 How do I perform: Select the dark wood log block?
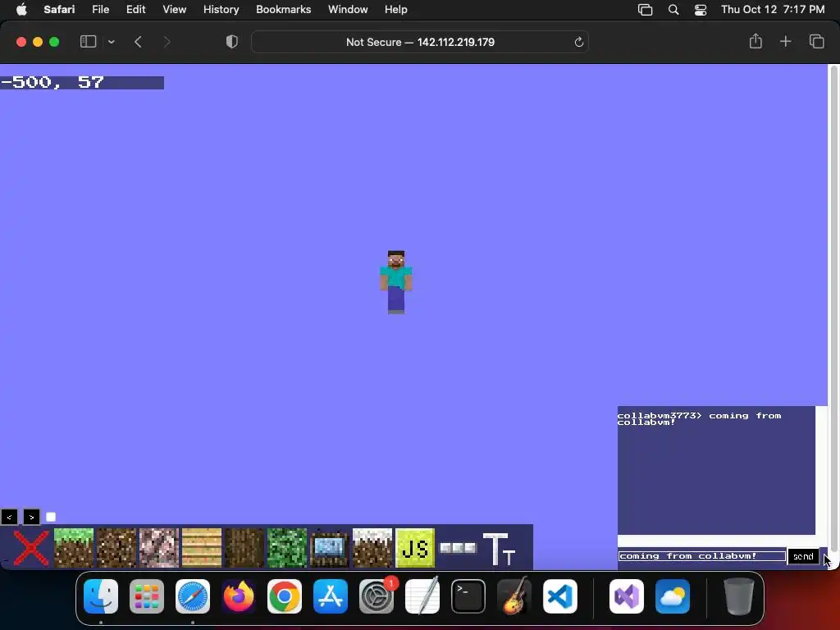(x=244, y=547)
